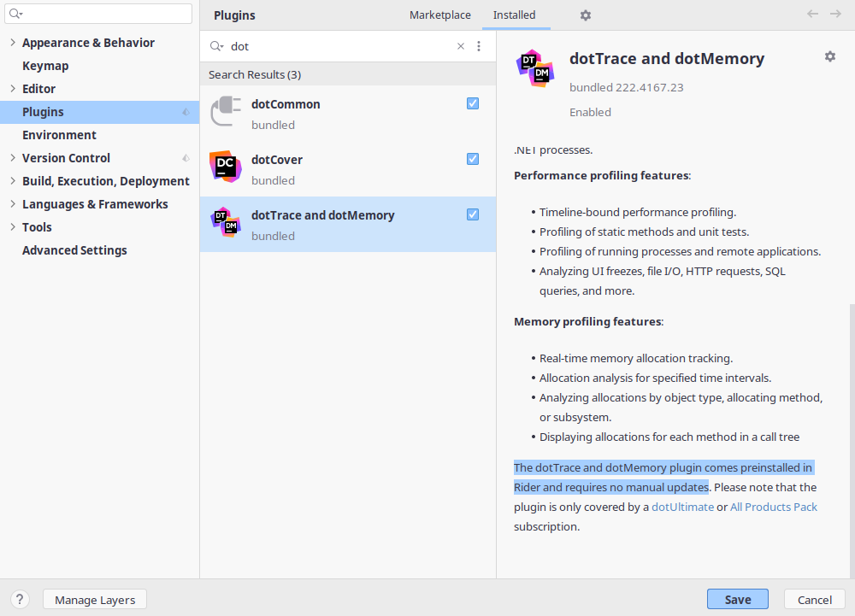Follow the All Products Pack link
The width and height of the screenshot is (855, 616).
(x=774, y=507)
